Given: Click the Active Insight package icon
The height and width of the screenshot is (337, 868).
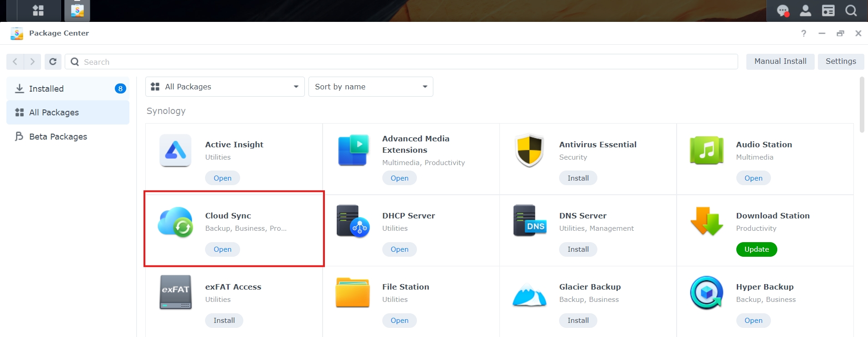Looking at the screenshot, I should point(175,150).
